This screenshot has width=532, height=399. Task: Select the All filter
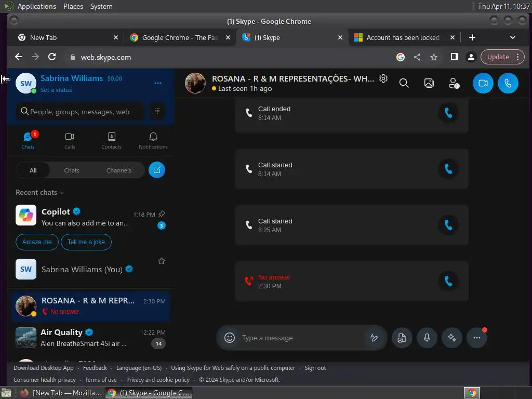[33, 170]
